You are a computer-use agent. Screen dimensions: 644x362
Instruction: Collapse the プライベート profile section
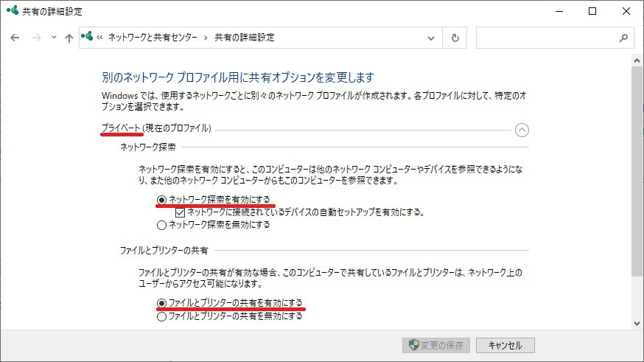click(x=522, y=130)
